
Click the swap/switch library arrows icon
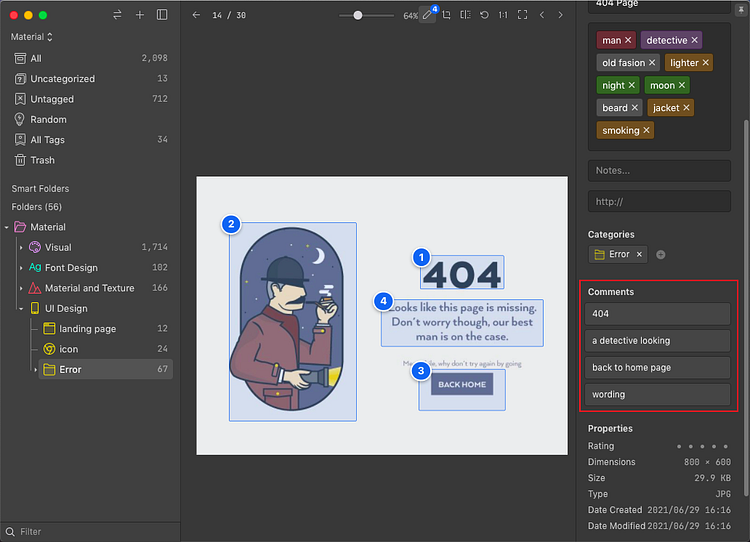pos(117,15)
